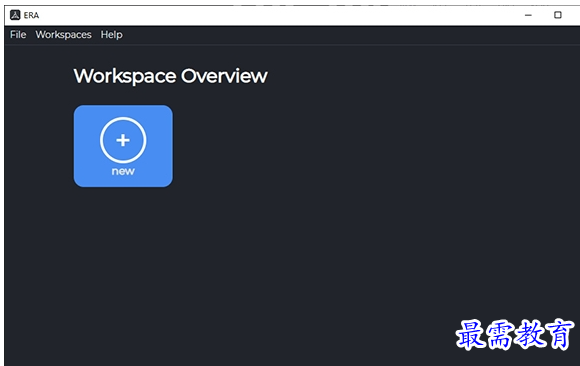Minimize the ERA window

coord(528,15)
